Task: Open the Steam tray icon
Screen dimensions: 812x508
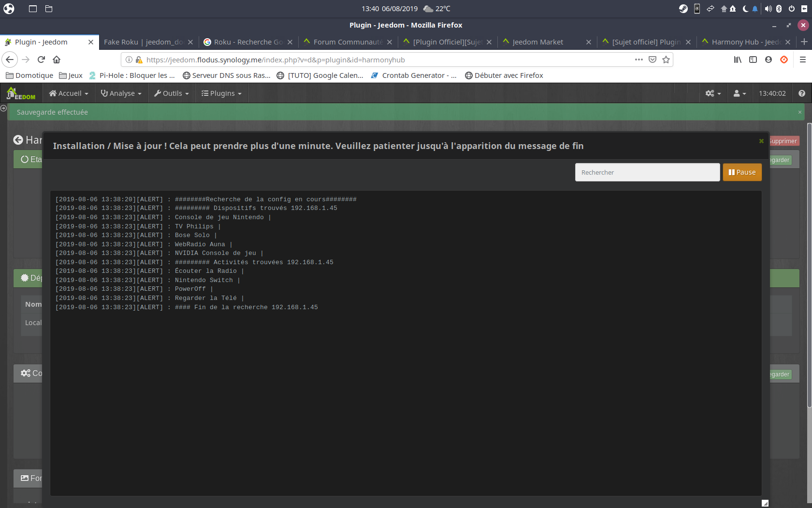Action: [x=683, y=9]
